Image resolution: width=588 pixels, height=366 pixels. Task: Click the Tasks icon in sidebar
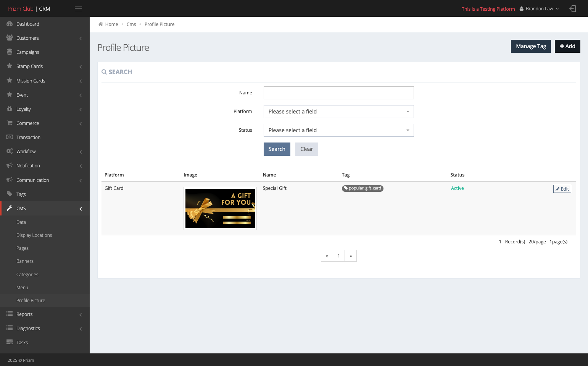[10, 342]
